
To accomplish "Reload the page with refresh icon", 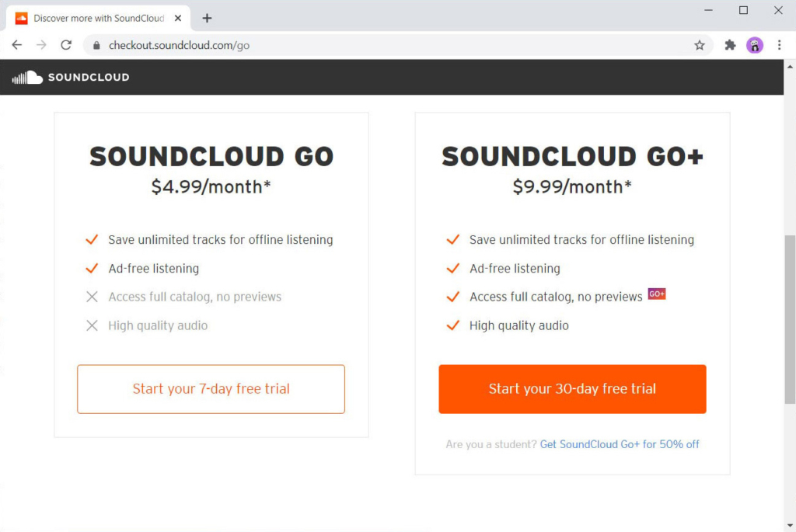I will (x=66, y=45).
